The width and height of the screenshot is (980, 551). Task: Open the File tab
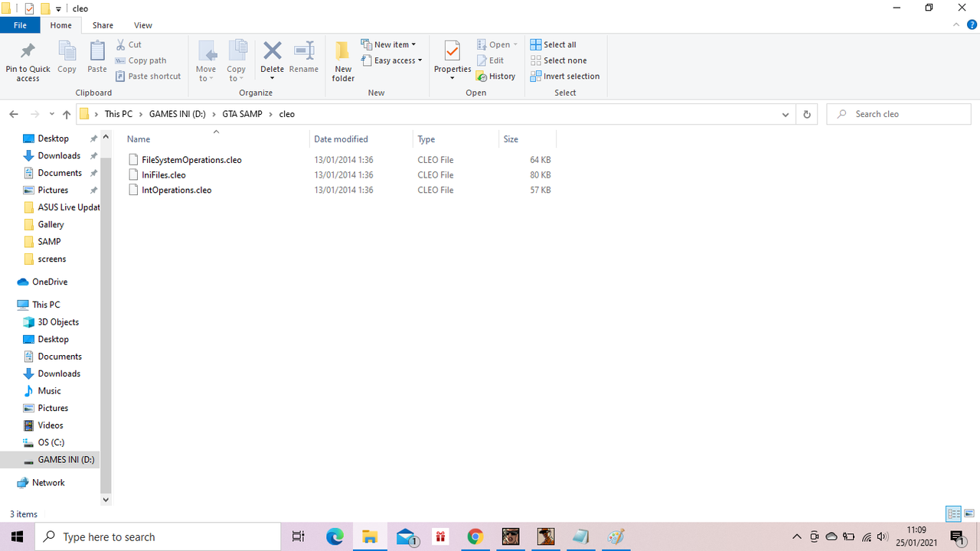coord(20,25)
